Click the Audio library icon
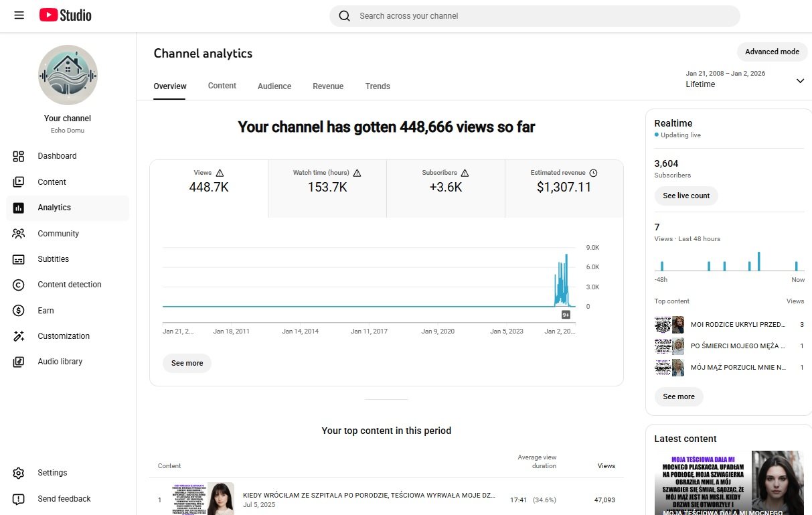 click(x=19, y=362)
